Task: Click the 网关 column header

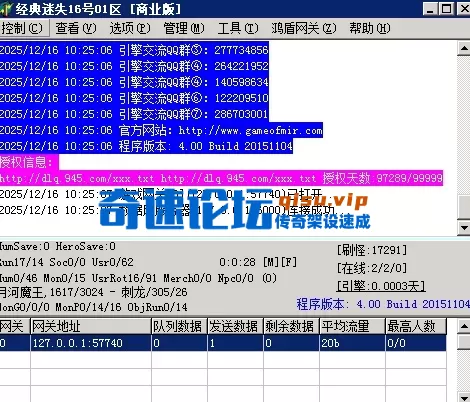Action: [x=15, y=326]
